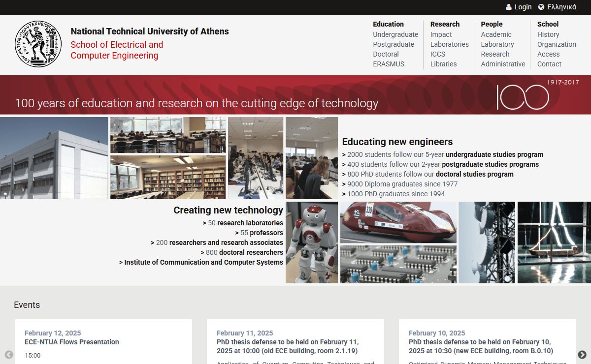This screenshot has height=364, width=591.
Task: Open Access under School
Action: click(x=548, y=54)
